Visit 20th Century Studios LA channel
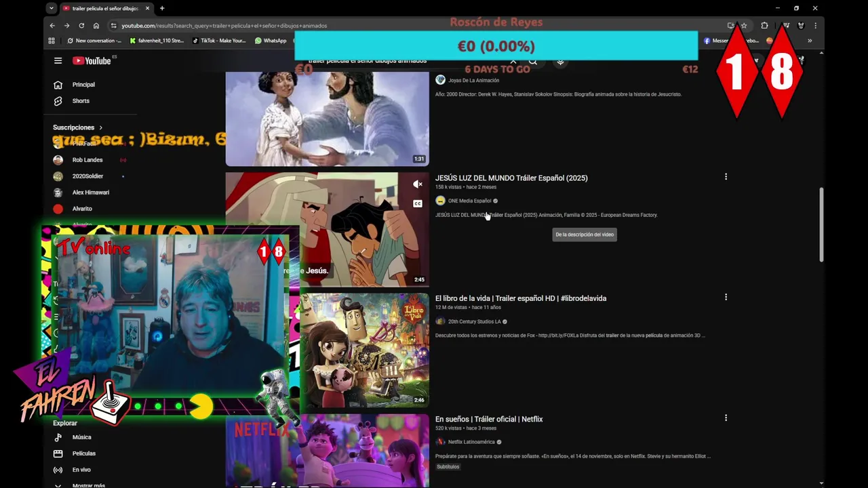The image size is (868, 488). click(x=474, y=321)
